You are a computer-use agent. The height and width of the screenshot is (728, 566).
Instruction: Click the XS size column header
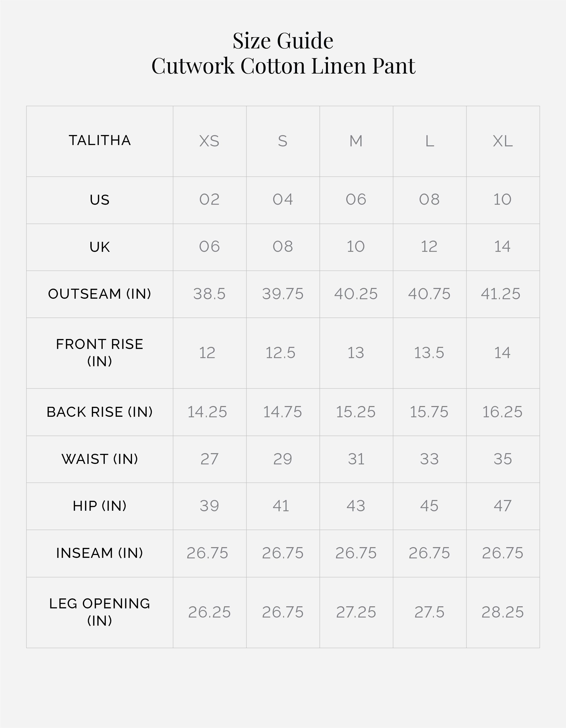pos(210,141)
